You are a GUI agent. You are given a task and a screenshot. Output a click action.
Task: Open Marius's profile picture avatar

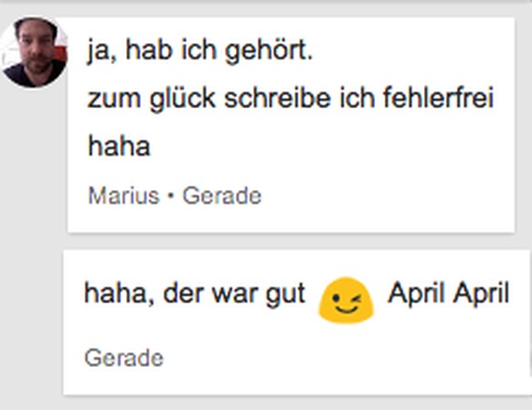tap(34, 52)
